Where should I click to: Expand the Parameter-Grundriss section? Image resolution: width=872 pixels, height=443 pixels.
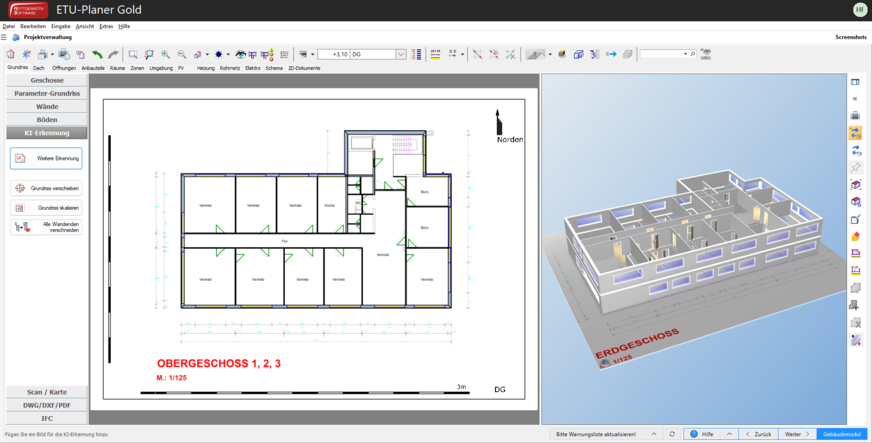pos(47,93)
